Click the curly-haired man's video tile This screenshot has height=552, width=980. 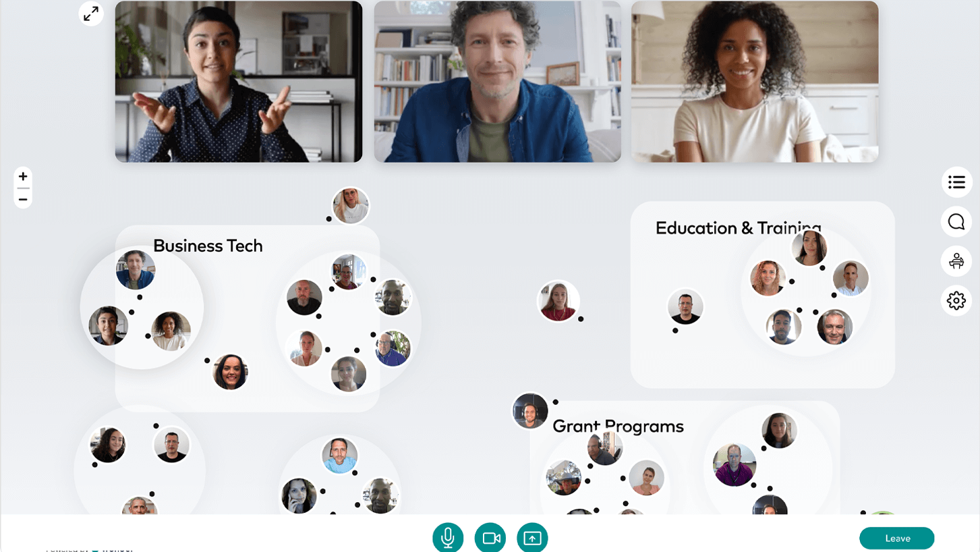498,82
